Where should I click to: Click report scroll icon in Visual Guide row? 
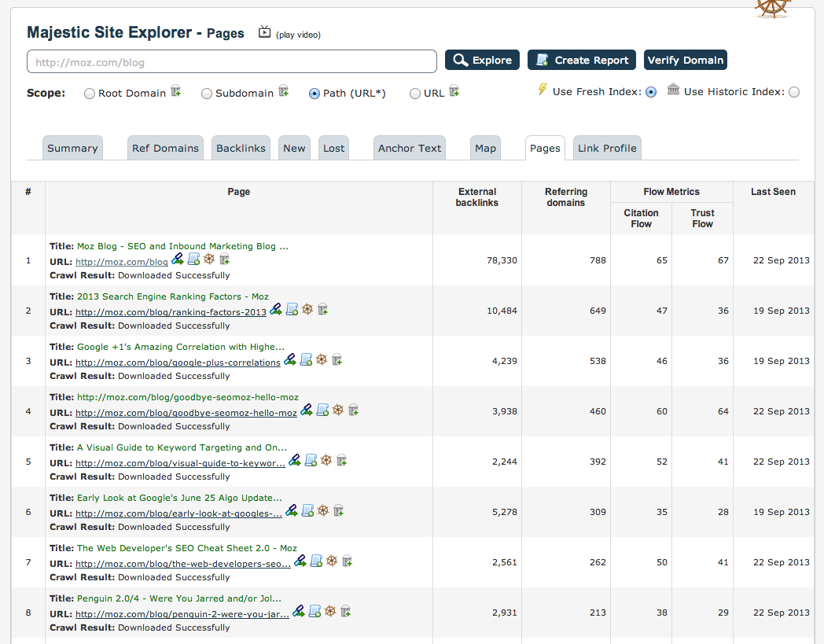(311, 461)
